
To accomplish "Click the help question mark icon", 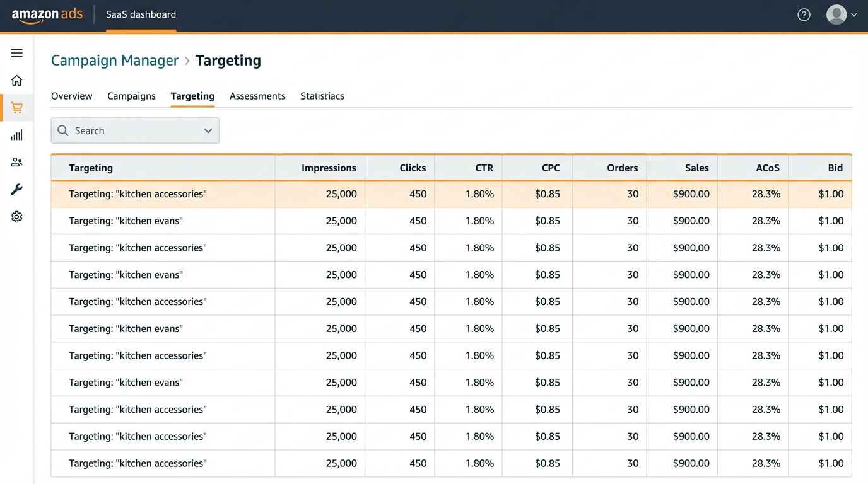I will pyautogui.click(x=804, y=14).
